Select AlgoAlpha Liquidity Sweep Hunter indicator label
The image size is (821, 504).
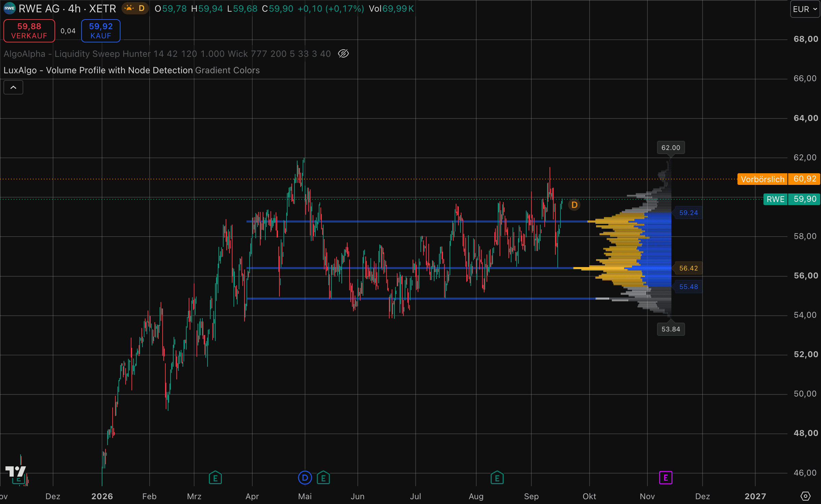point(167,54)
